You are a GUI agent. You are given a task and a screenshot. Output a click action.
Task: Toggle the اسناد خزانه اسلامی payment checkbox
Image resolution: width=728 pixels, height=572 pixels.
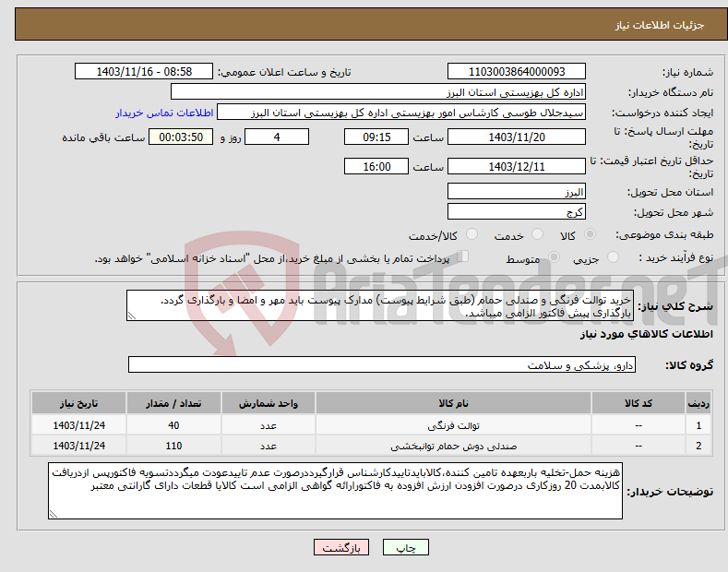point(463,256)
